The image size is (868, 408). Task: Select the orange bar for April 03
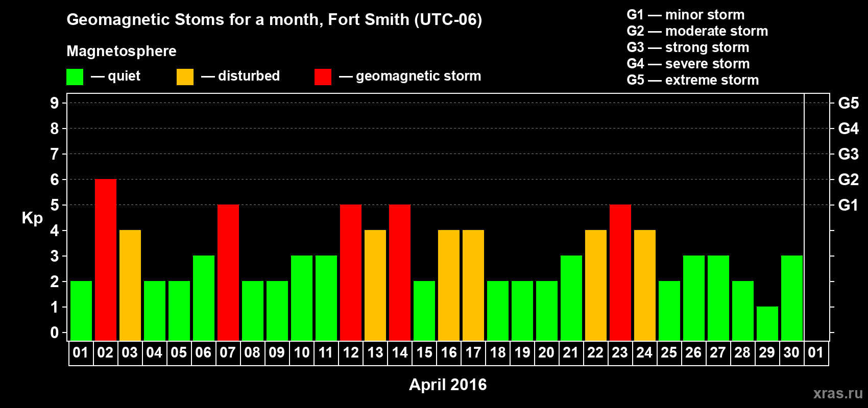[x=130, y=286]
